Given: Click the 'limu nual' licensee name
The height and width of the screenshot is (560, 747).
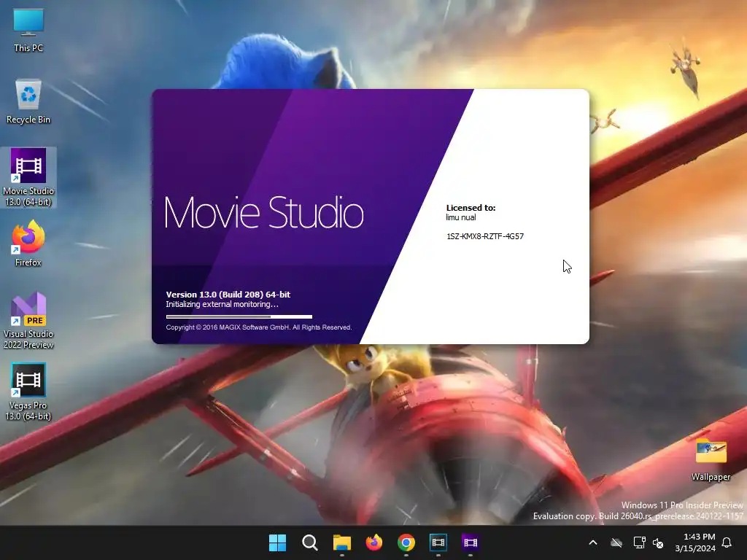Looking at the screenshot, I should (x=461, y=217).
